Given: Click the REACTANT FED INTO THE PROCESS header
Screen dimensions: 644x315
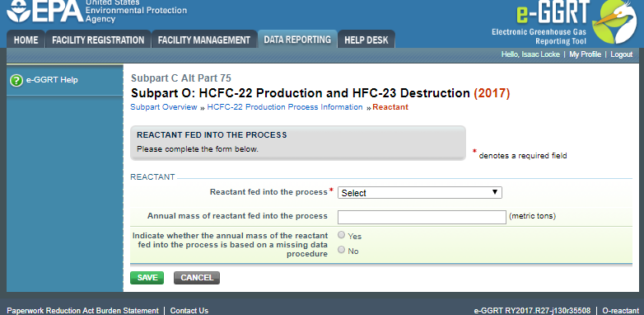Looking at the screenshot, I should pos(212,135).
